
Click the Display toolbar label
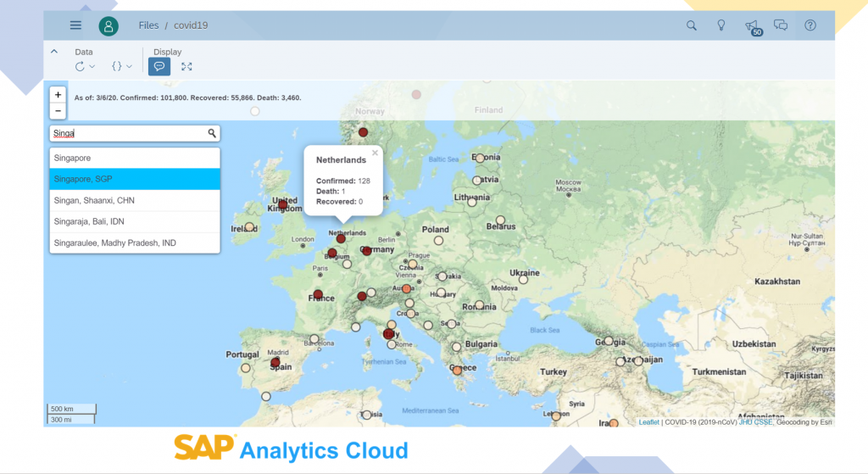[167, 52]
